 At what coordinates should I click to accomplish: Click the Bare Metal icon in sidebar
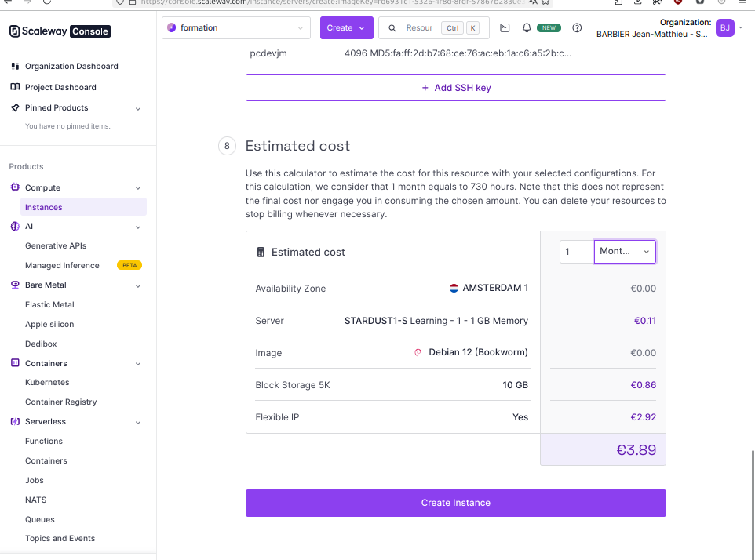(15, 285)
